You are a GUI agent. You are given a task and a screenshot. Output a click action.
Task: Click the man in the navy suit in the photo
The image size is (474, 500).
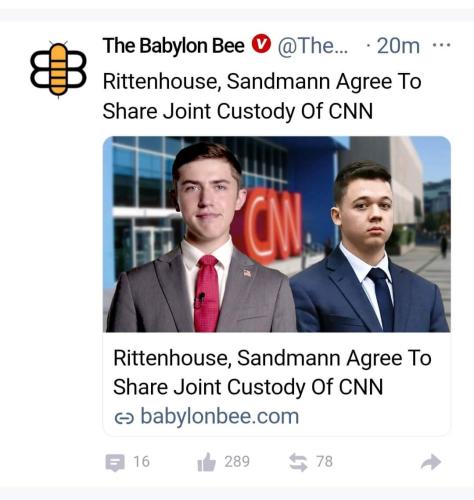(369, 247)
